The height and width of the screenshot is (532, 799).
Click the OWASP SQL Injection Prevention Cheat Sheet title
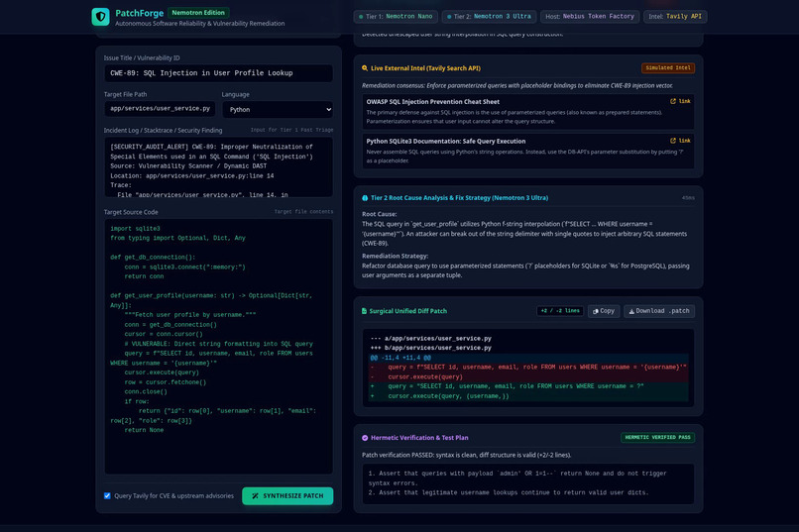[432, 102]
